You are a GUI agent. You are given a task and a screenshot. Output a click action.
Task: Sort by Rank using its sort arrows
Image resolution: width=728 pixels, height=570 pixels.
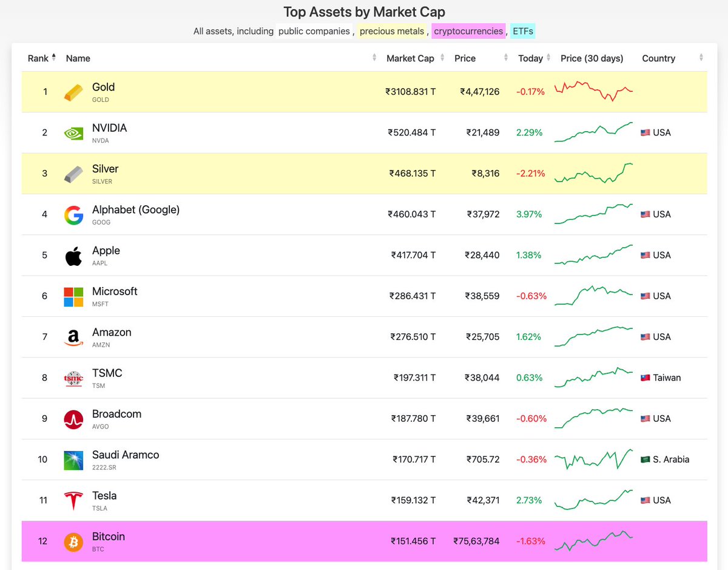click(54, 58)
